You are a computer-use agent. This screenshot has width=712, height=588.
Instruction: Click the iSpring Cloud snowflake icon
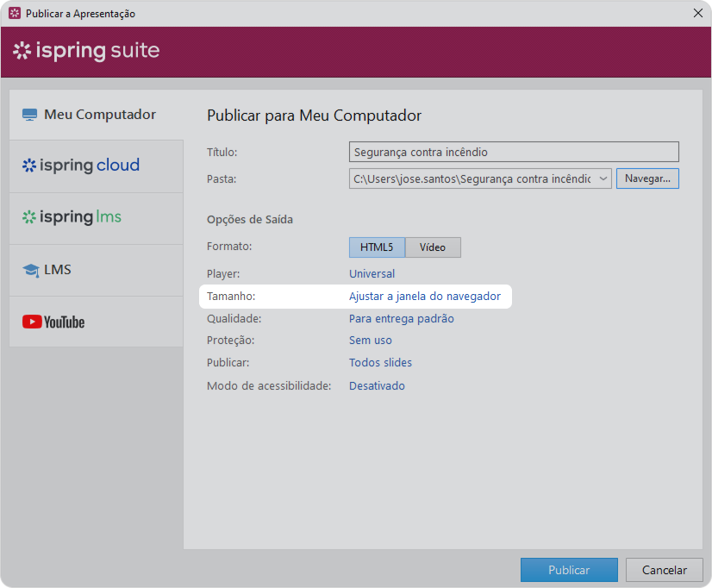click(29, 166)
